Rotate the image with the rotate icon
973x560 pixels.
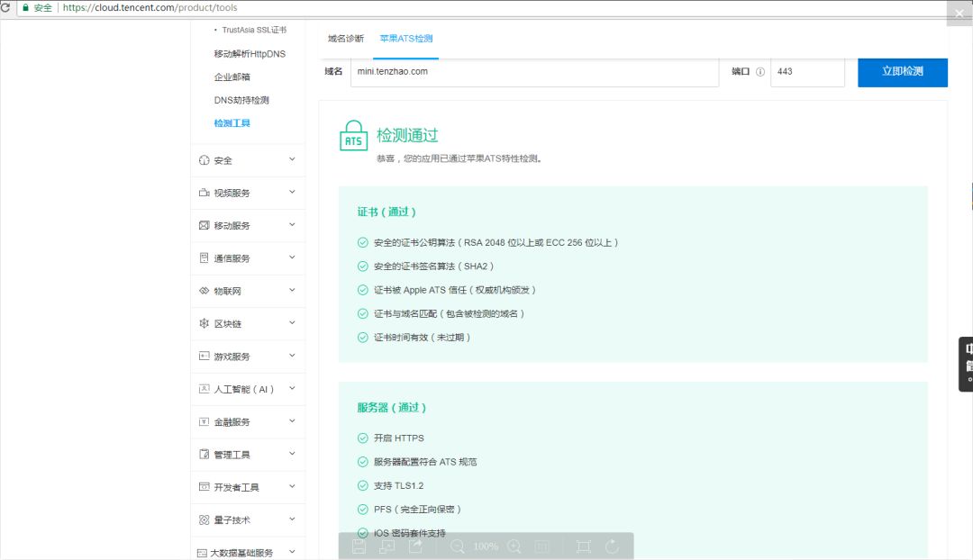[x=612, y=546]
